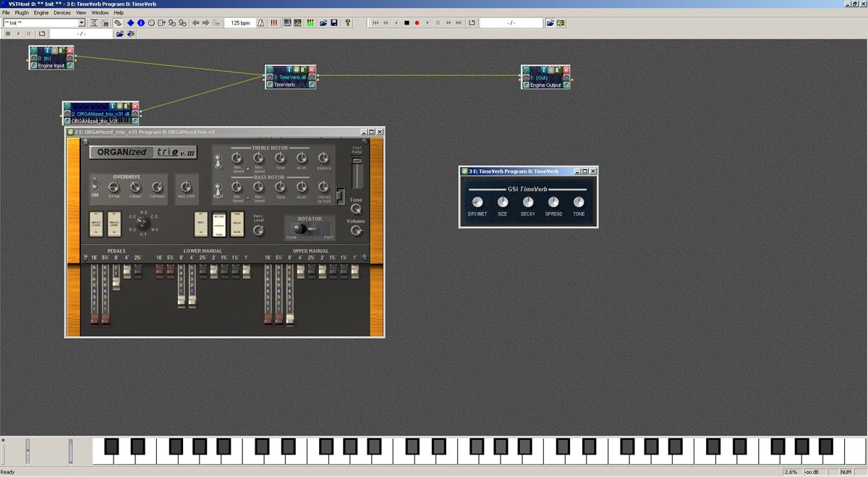Click the left arrow icon in the toolbar

(196, 23)
